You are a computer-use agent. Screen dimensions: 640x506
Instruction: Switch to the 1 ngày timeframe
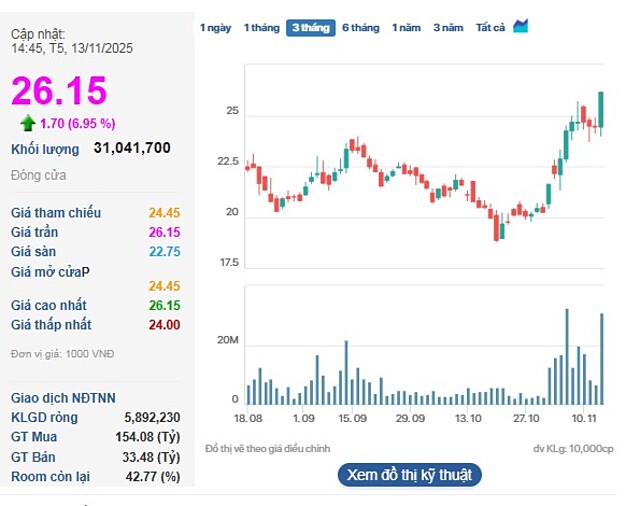click(x=215, y=28)
